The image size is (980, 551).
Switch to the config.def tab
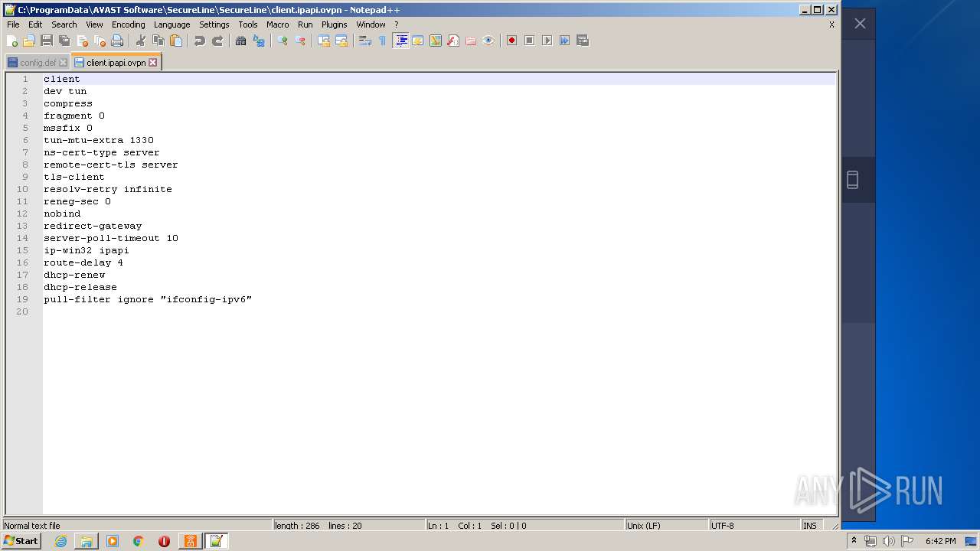pos(38,63)
